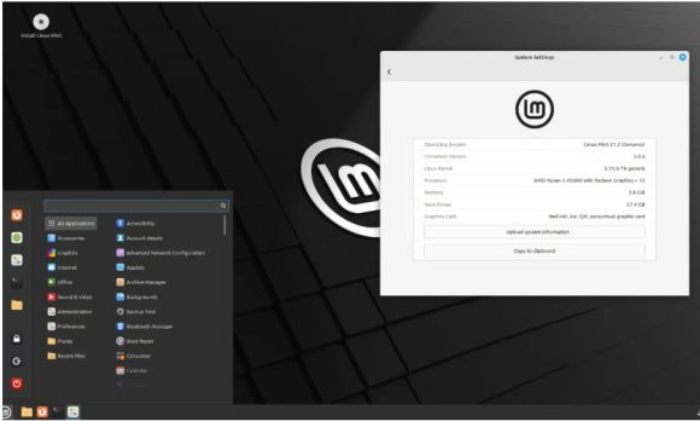Screen dimensions: 700x421
Task: Click the Cinnamon Version value '5.8.4'
Action: click(x=639, y=157)
